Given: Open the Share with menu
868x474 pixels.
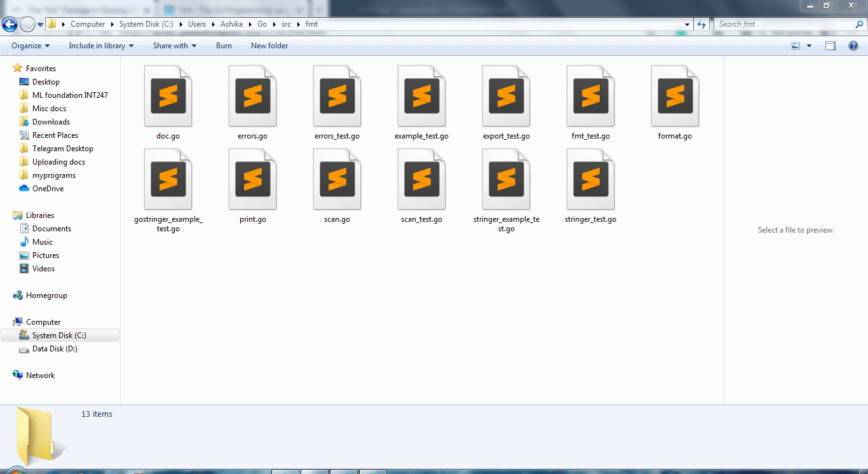Looking at the screenshot, I should (174, 46).
